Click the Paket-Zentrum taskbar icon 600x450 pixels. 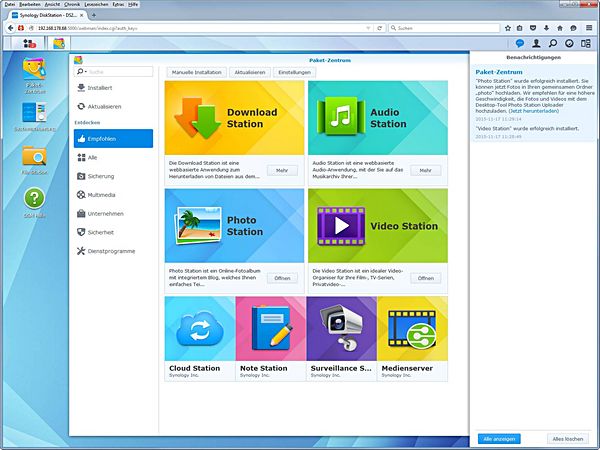coord(59,44)
